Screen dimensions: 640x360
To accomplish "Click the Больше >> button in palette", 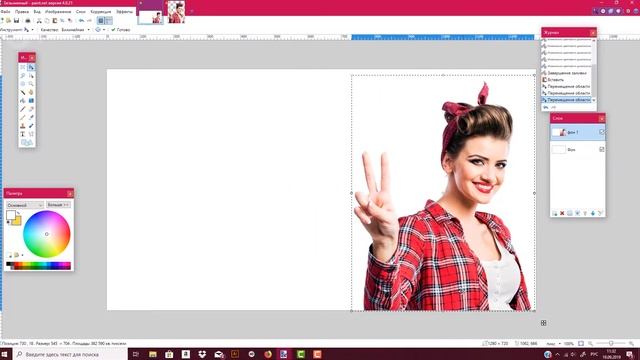I will 58,205.
